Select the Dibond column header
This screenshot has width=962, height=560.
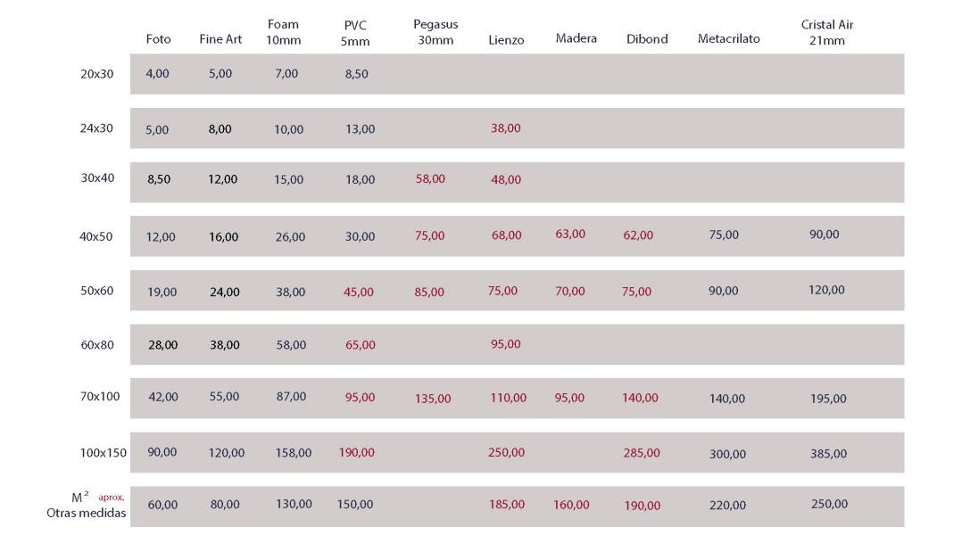click(x=647, y=39)
